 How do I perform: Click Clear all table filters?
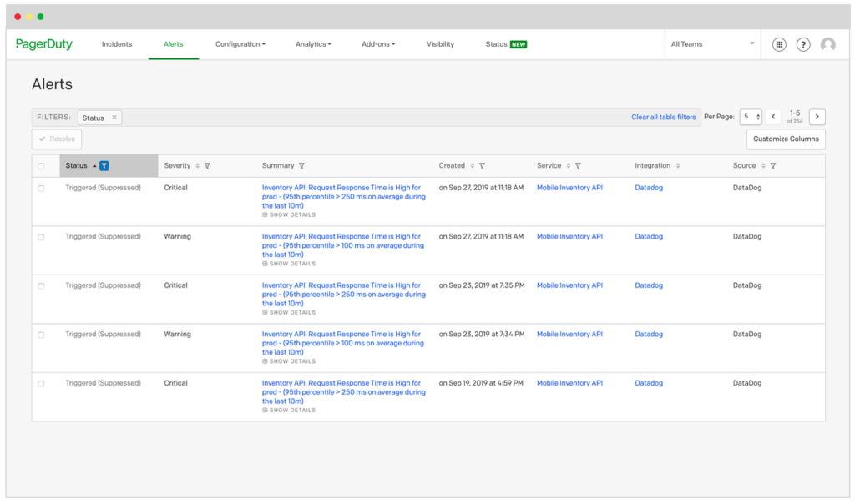coord(664,117)
